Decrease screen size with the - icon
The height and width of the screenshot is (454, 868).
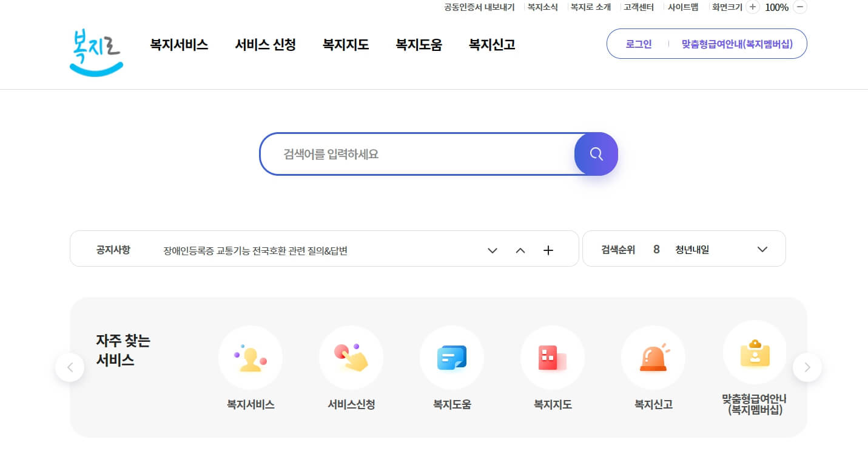[x=801, y=7]
